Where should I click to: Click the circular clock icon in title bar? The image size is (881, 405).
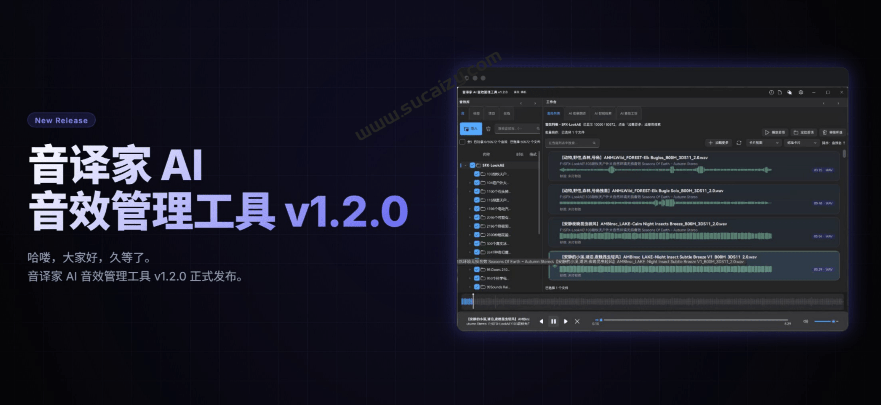[771, 92]
